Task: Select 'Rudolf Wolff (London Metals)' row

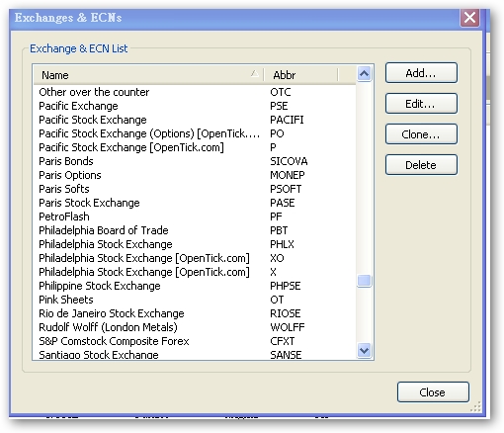Action: [195, 327]
